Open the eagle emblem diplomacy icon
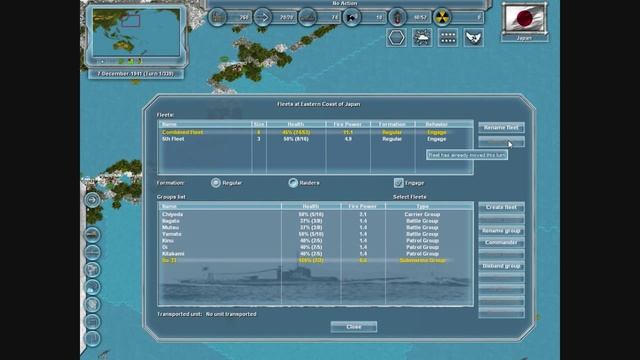The height and width of the screenshot is (360, 640). 473,38
